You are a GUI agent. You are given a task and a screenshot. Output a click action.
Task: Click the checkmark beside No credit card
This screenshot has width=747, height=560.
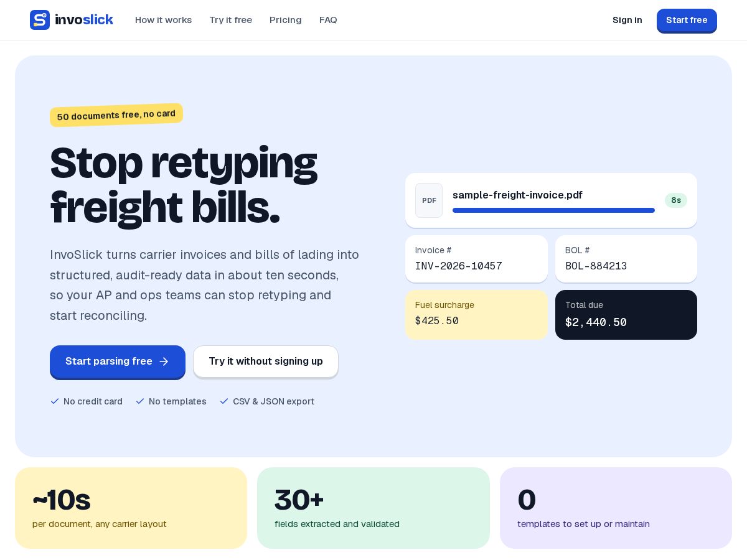coord(55,401)
